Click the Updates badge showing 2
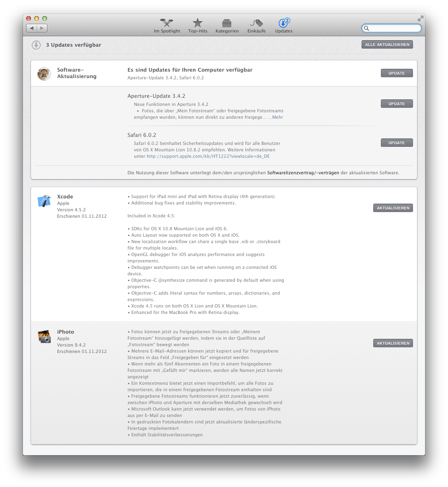This screenshot has height=487, width=448. (287, 21)
